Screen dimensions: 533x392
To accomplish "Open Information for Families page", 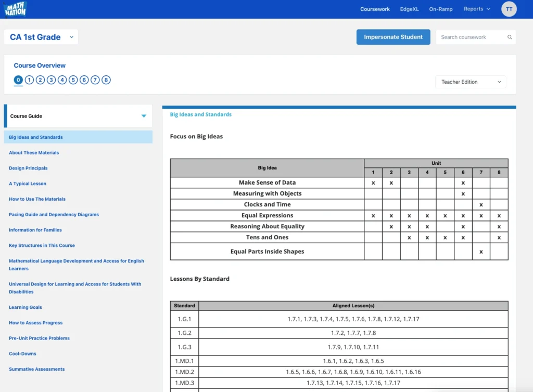I will 35,230.
